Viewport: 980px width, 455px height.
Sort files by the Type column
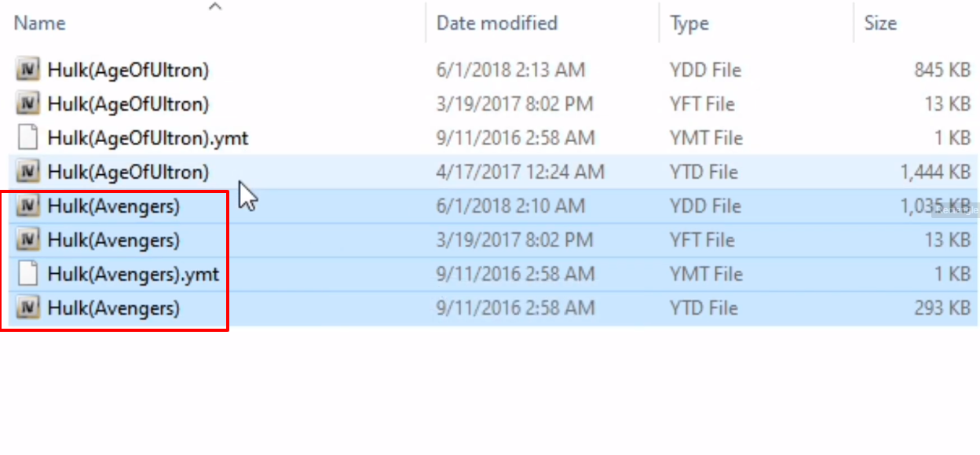689,24
